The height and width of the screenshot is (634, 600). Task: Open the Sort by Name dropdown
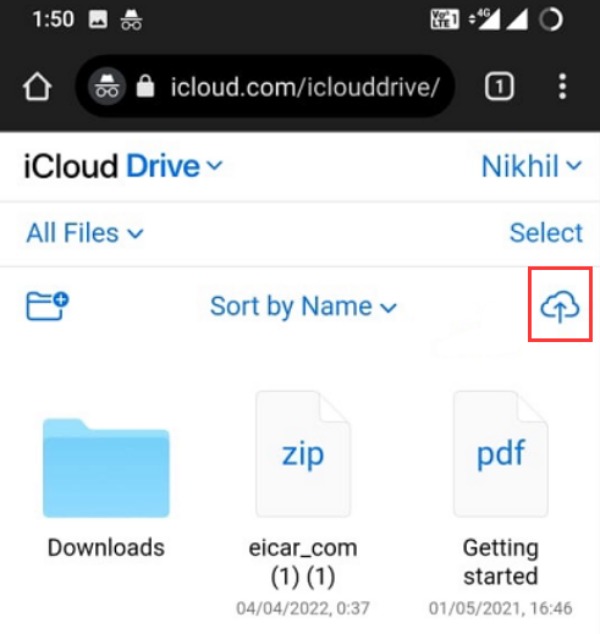coord(304,306)
